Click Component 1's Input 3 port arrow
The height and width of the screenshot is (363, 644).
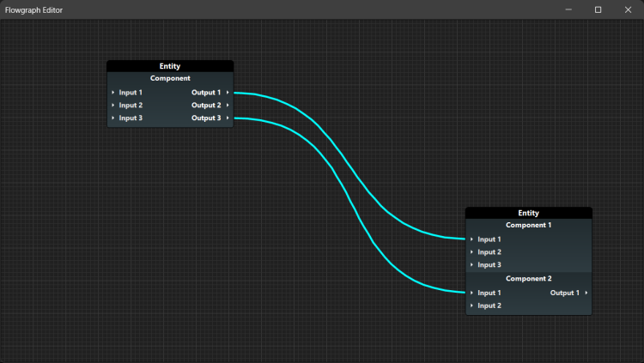click(x=471, y=265)
